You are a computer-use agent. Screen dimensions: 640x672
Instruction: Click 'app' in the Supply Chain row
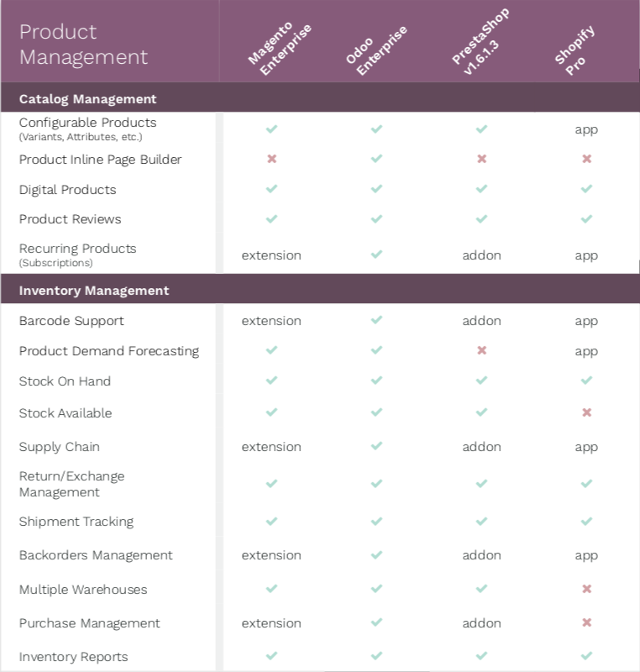[x=586, y=448]
